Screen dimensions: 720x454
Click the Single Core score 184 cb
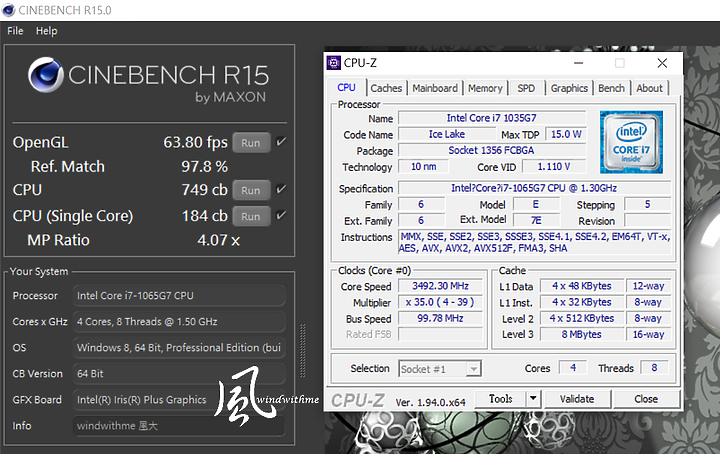(x=204, y=216)
